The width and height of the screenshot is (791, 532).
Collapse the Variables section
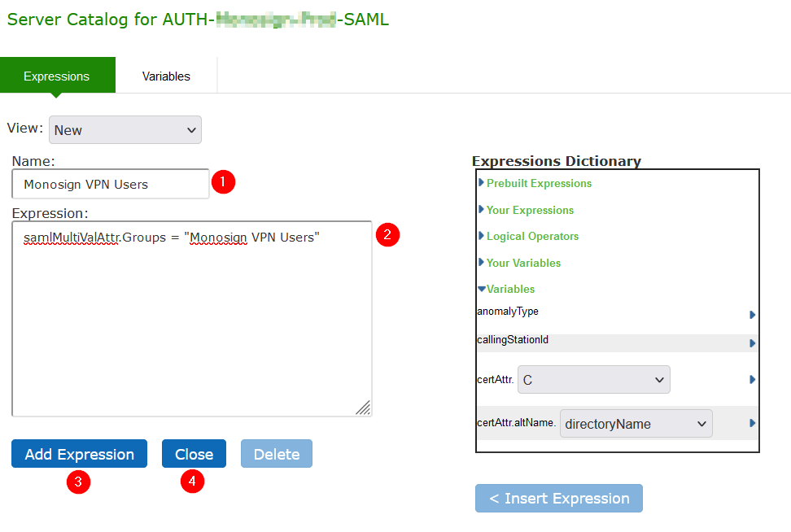509,289
